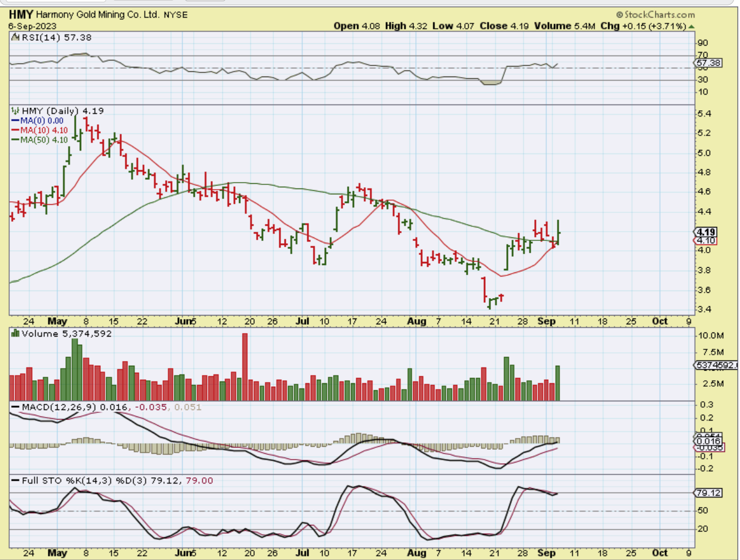Screen dimensions: 740x560
Task: Click the red MA(10) legend line swatch
Action: (x=16, y=130)
